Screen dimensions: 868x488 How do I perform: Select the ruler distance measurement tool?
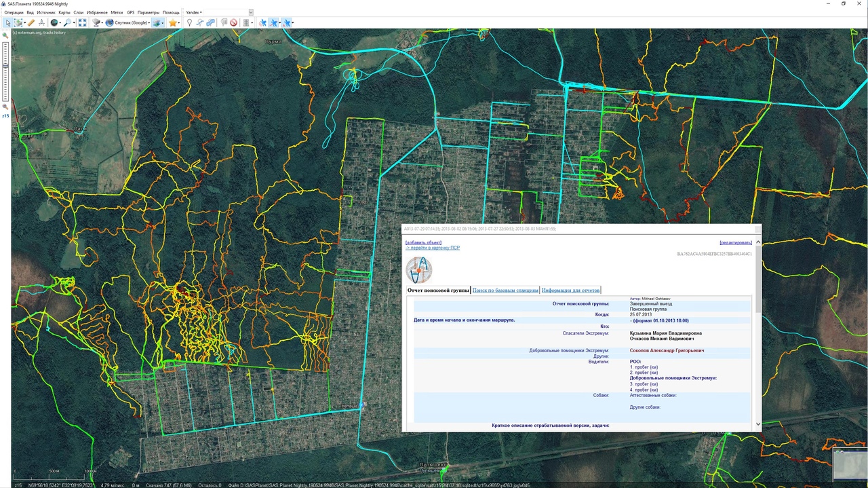pyautogui.click(x=31, y=22)
